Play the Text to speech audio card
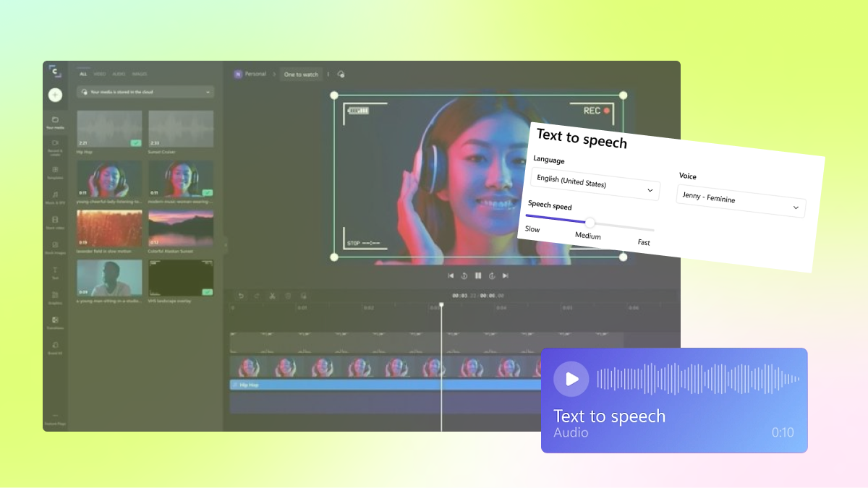 click(x=571, y=379)
